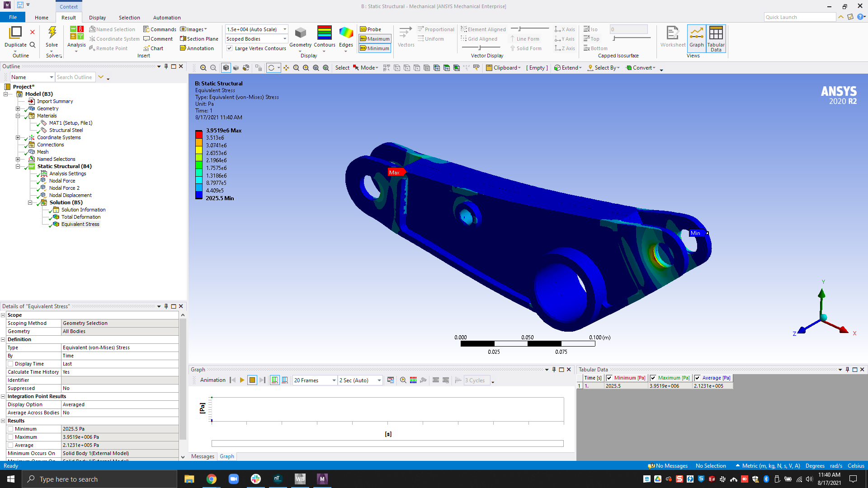Insert a Chart

(x=153, y=48)
